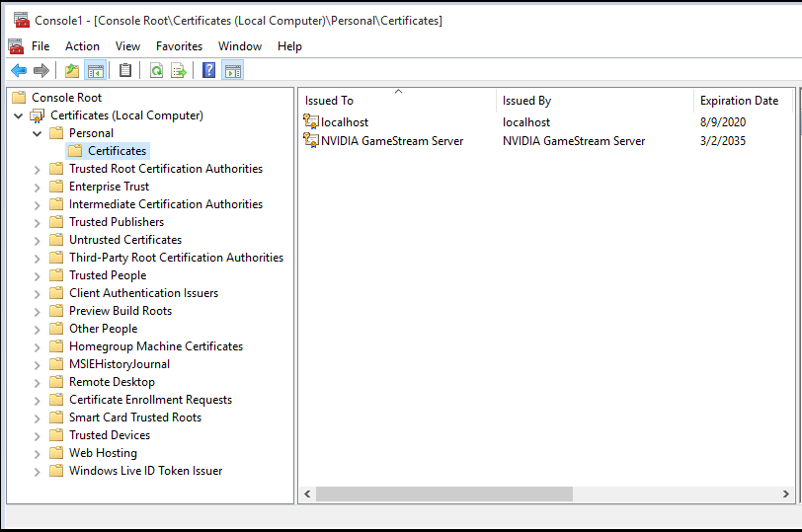Click the Forward arrow toolbar icon
802x532 pixels.
(x=40, y=70)
